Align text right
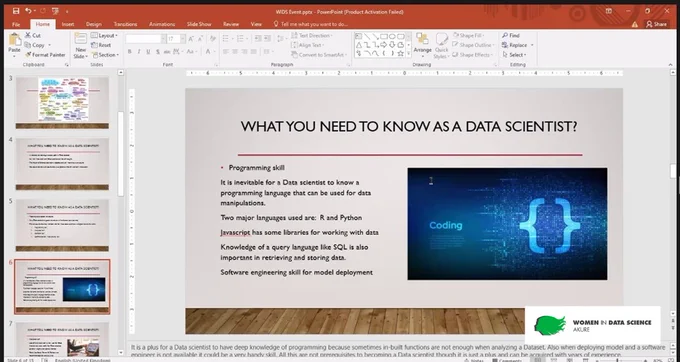This screenshot has width=680, height=362. click(245, 52)
